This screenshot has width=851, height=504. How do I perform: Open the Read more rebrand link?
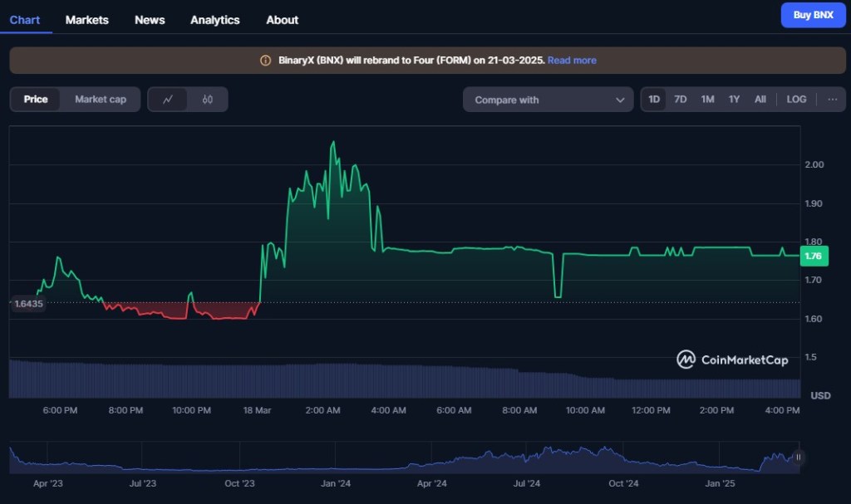(x=572, y=61)
